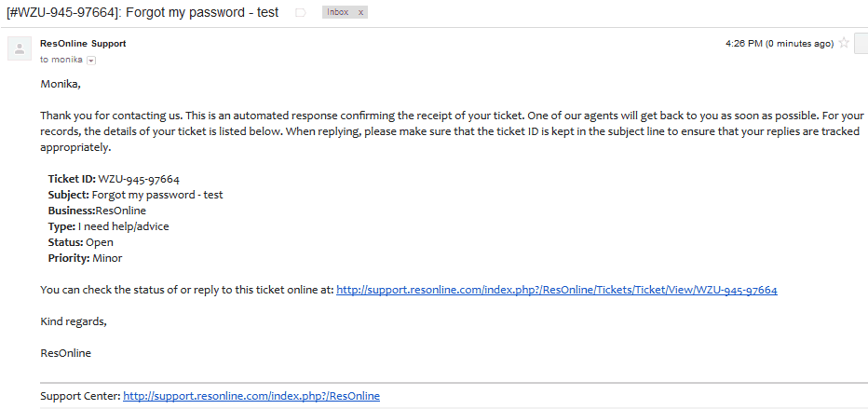
Task: Click the importance marker beside the subject
Action: pyautogui.click(x=301, y=12)
